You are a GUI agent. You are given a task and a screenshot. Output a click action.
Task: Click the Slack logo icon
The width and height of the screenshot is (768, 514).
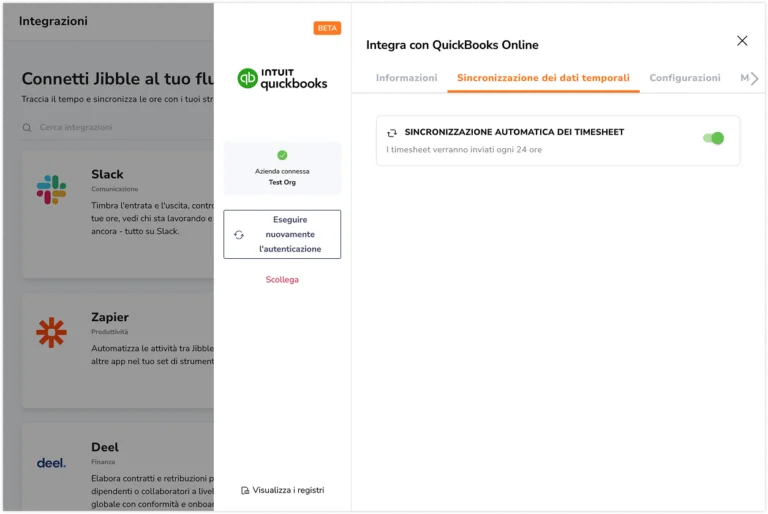[x=51, y=190]
